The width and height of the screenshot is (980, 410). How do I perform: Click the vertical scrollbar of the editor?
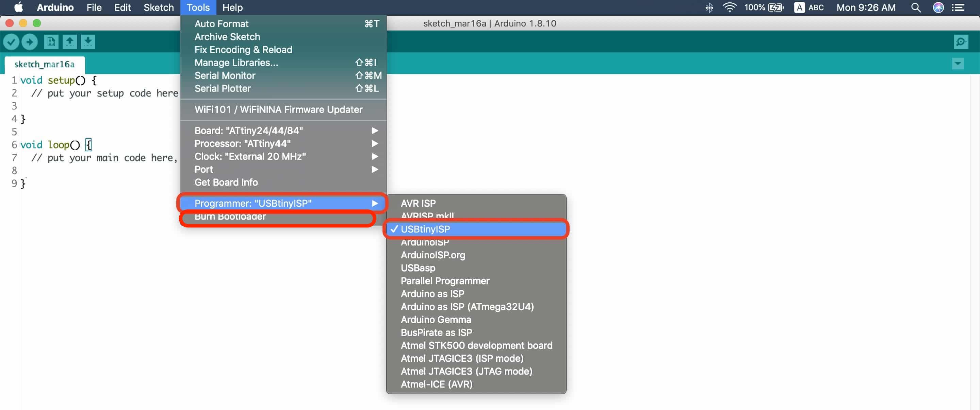[975, 242]
